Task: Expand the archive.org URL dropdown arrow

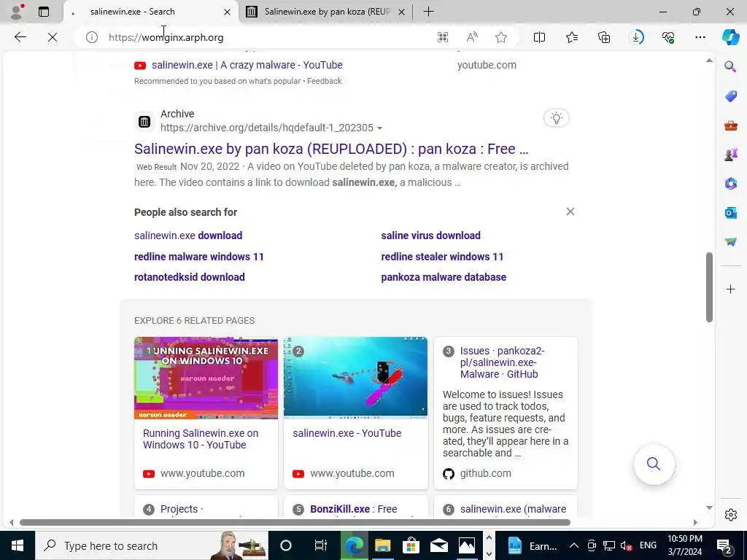Action: pyautogui.click(x=379, y=128)
